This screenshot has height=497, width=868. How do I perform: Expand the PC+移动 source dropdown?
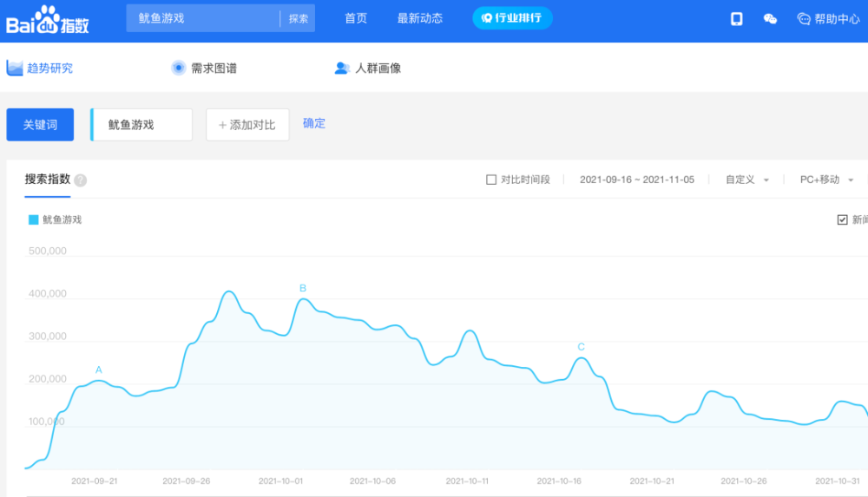tap(826, 180)
